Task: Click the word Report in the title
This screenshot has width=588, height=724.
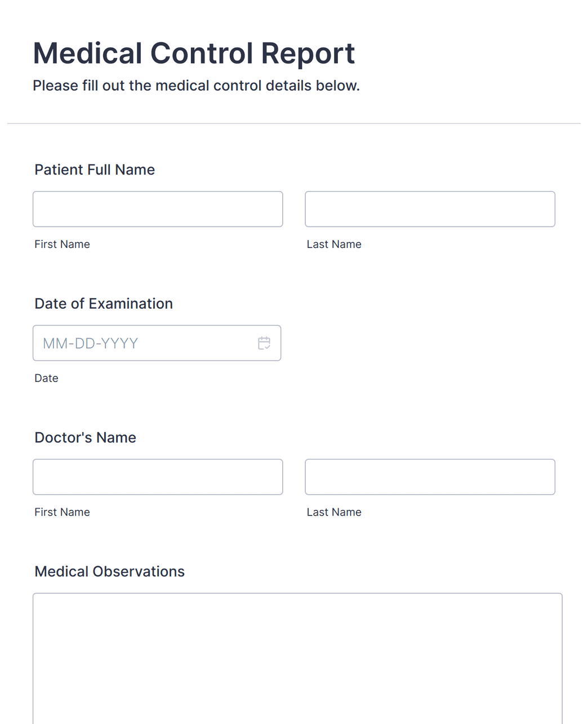Action: [308, 54]
